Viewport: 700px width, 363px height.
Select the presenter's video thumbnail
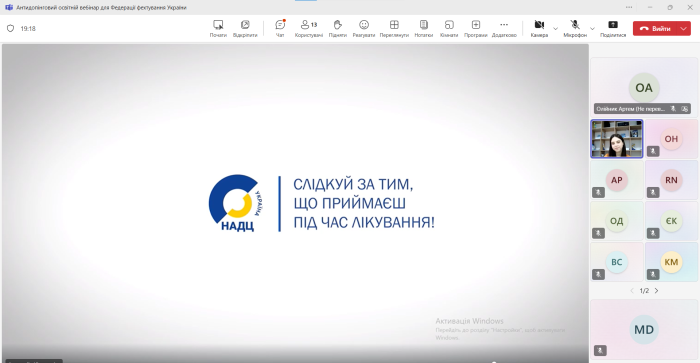click(x=617, y=139)
